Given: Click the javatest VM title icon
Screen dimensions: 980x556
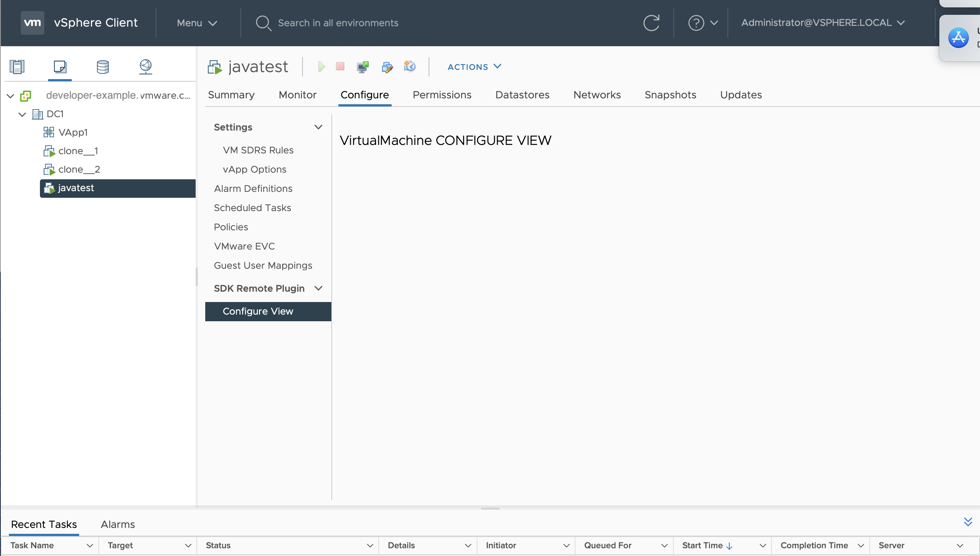Looking at the screenshot, I should [x=214, y=67].
